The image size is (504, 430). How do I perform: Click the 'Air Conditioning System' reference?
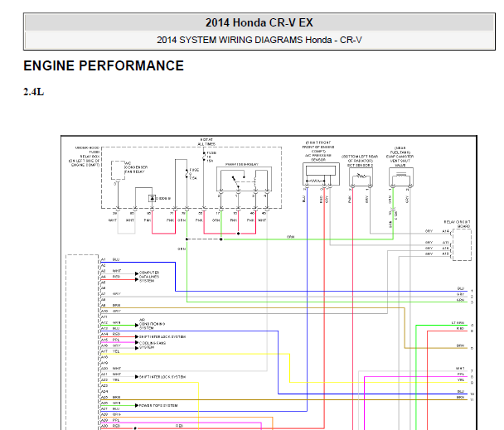pos(152,324)
